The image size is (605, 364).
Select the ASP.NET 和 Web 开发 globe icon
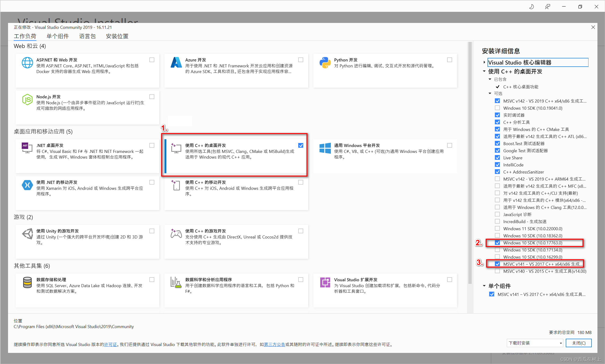27,63
